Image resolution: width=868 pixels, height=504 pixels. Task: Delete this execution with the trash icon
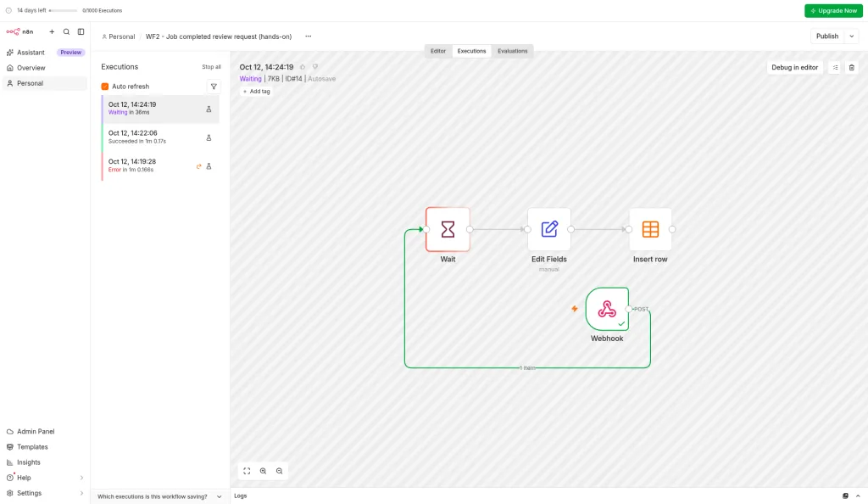coord(851,68)
